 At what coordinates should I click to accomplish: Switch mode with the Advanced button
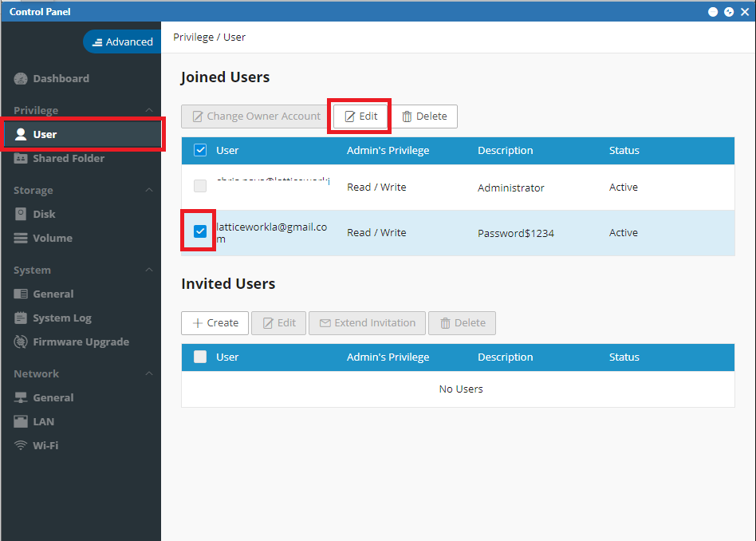(x=122, y=42)
